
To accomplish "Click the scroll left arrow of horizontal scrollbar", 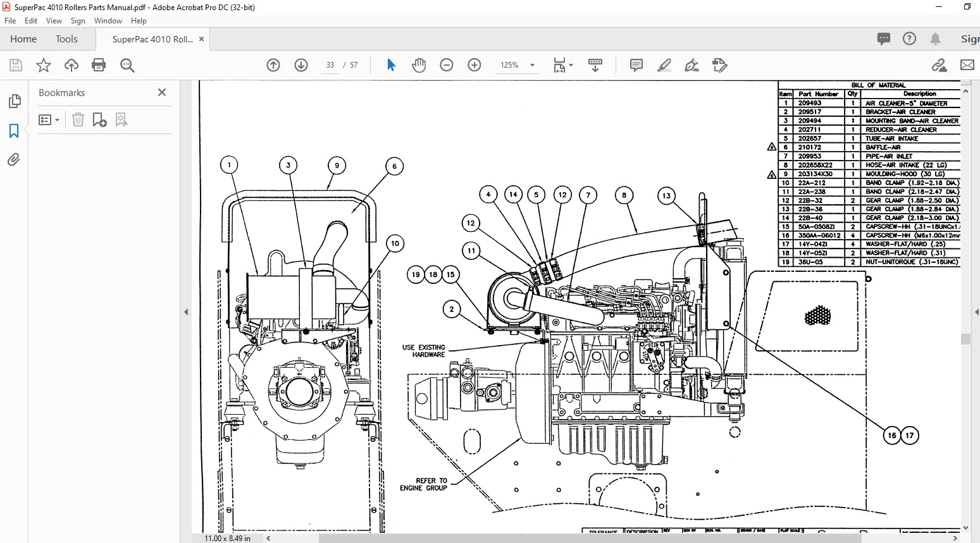I will 268,538.
